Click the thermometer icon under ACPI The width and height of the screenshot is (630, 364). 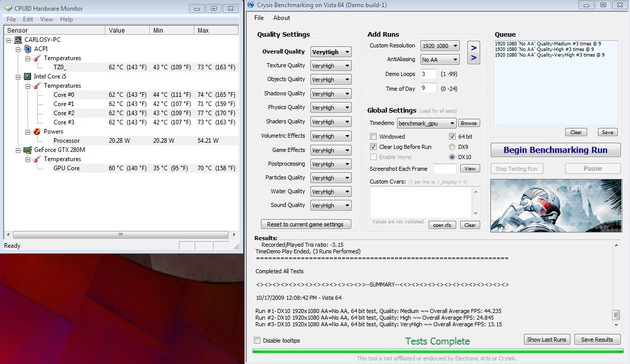click(37, 58)
